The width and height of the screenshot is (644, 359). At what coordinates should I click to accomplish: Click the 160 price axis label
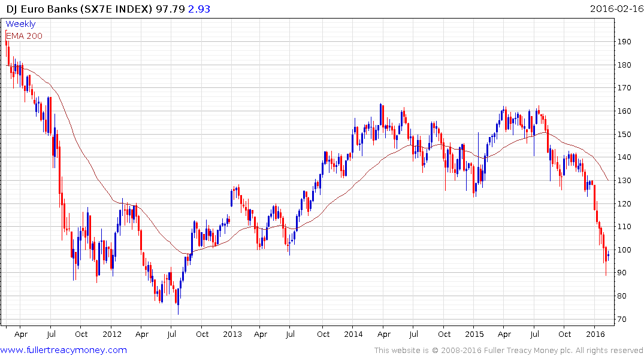click(x=624, y=111)
